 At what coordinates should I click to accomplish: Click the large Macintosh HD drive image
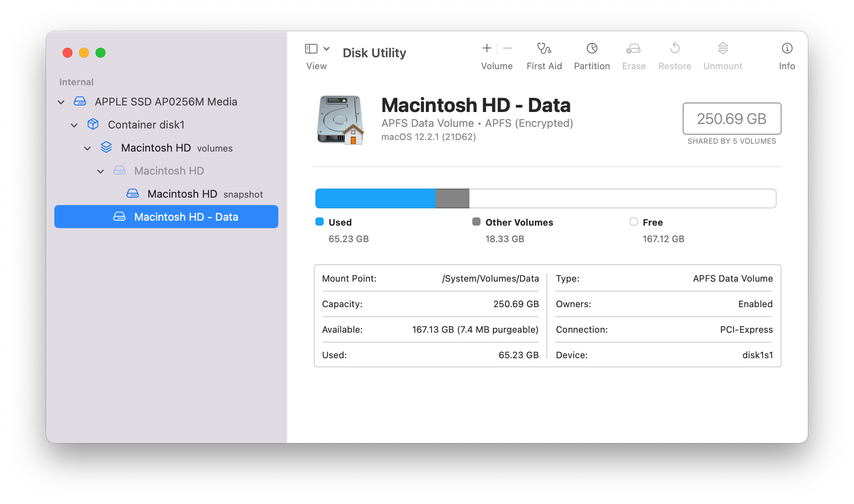click(340, 120)
